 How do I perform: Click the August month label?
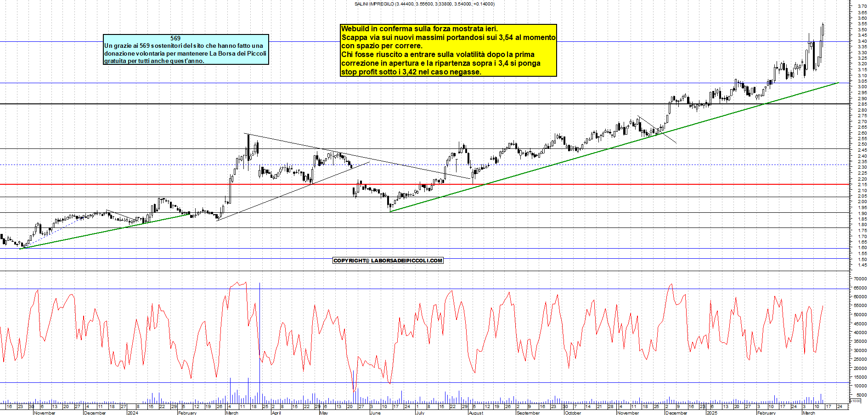point(476,413)
